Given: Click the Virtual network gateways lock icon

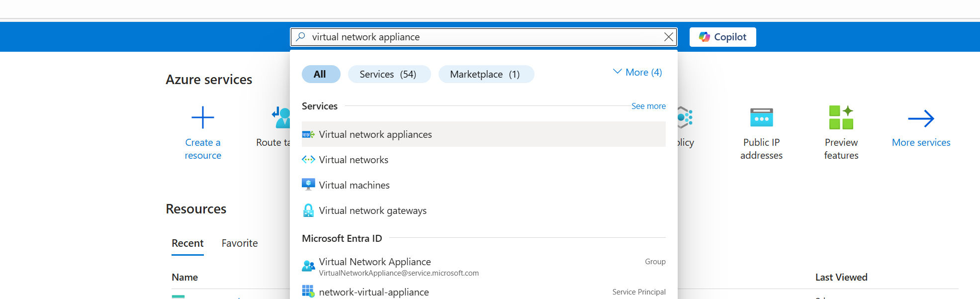Looking at the screenshot, I should point(308,210).
